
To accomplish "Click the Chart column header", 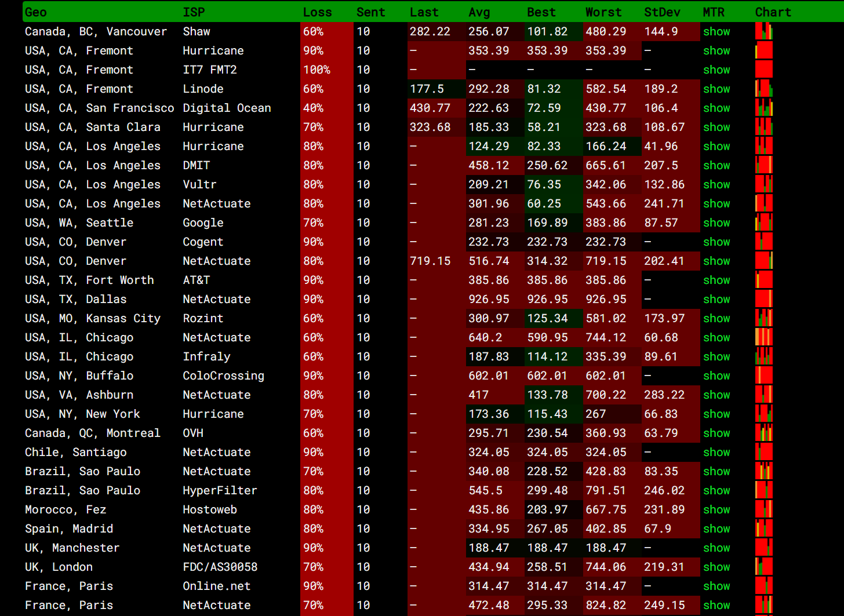I will (x=773, y=12).
